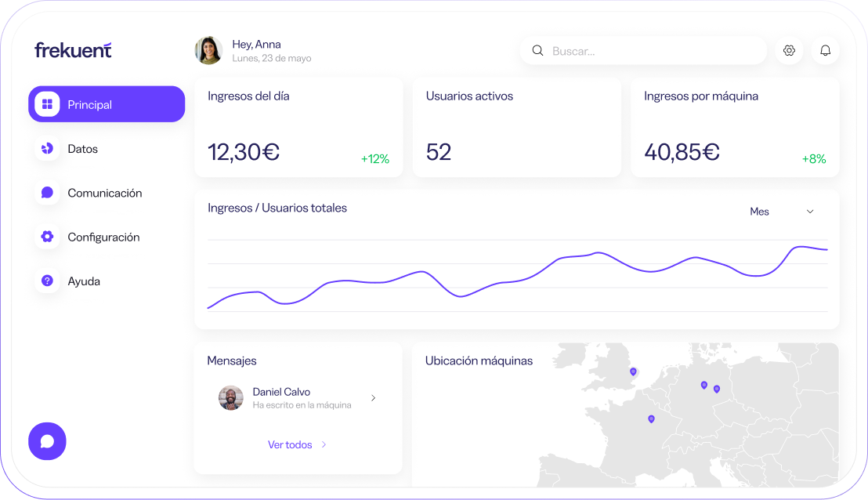Click the +12% change indicator
Screen dimensions: 868x500
coord(374,159)
